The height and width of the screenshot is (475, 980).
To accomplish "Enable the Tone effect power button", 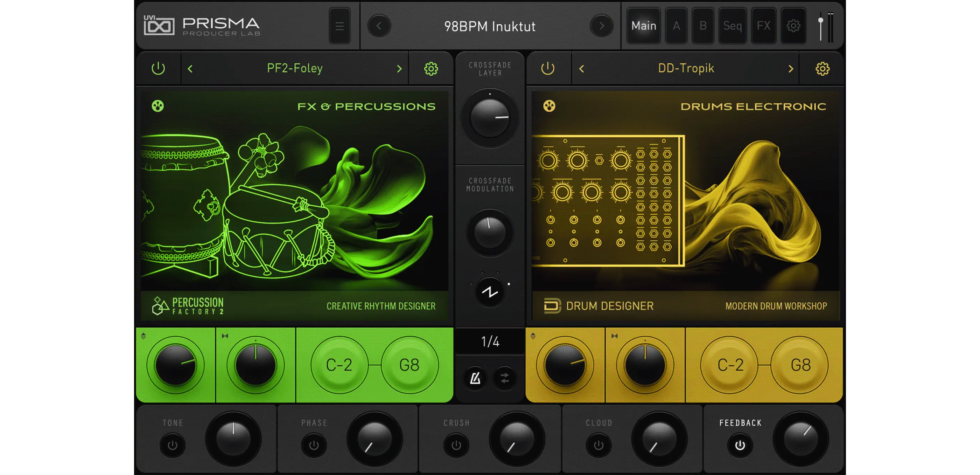I will coord(172,445).
